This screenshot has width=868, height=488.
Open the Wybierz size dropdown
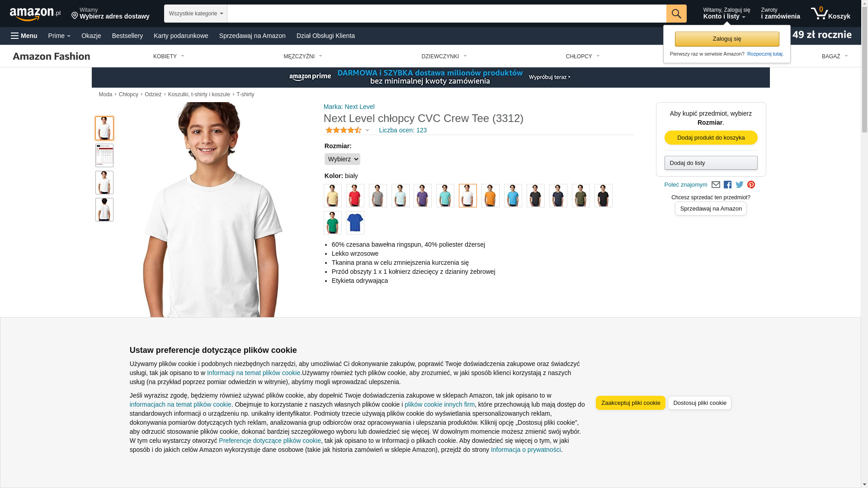(342, 159)
